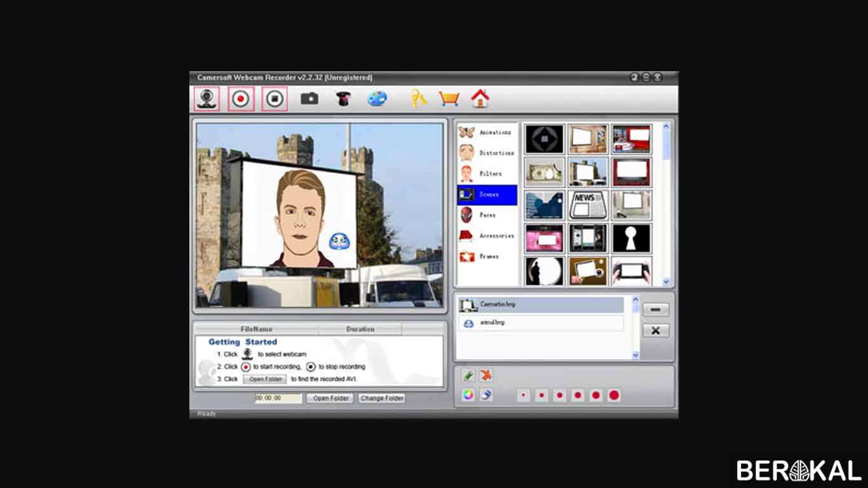
Task: Go to homepage via house icon
Action: 480,98
